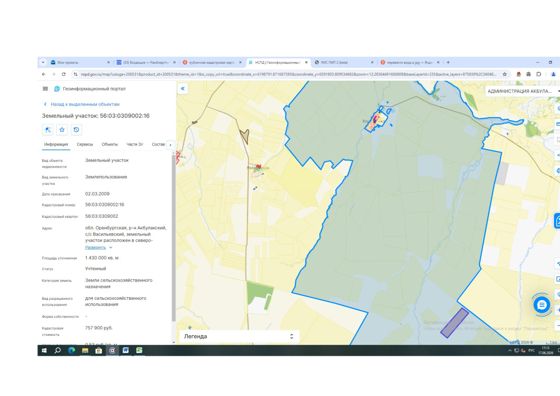Open the browser profile avatar icon
This screenshot has width=560, height=396.
[553, 74]
